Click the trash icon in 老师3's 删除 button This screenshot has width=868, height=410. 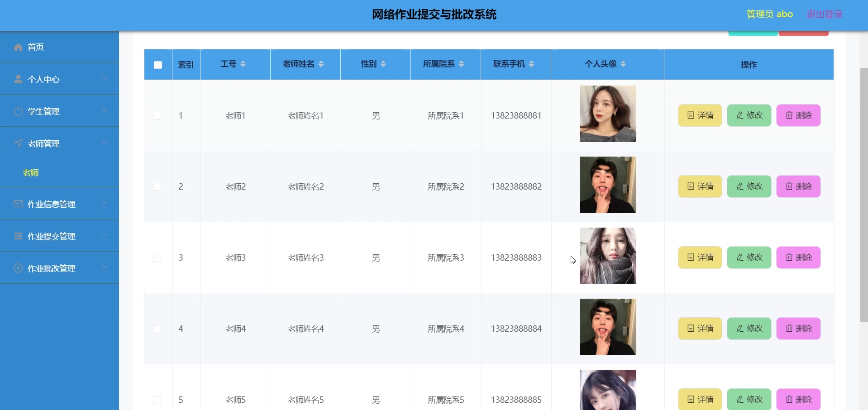[x=788, y=257]
